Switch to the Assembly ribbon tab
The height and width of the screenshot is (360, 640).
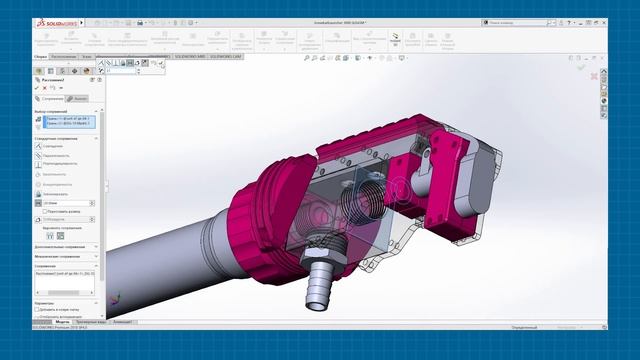click(40, 57)
